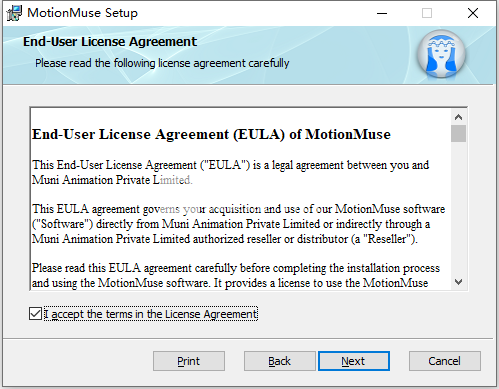Click the scroll-down arrow of the license text
Viewport: 499px width, 389px height.
pos(458,282)
